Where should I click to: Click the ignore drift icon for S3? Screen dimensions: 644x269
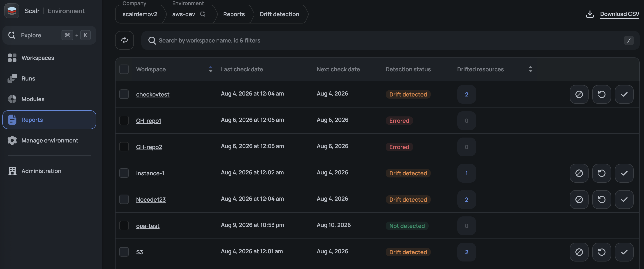579,252
